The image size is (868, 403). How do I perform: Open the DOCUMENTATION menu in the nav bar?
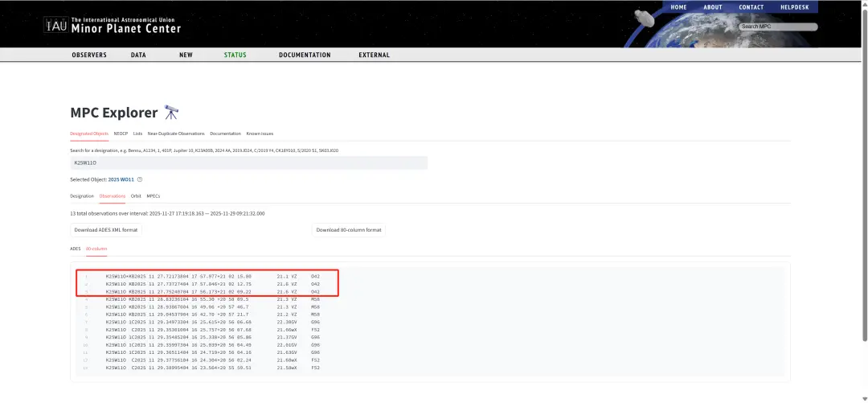pos(305,56)
